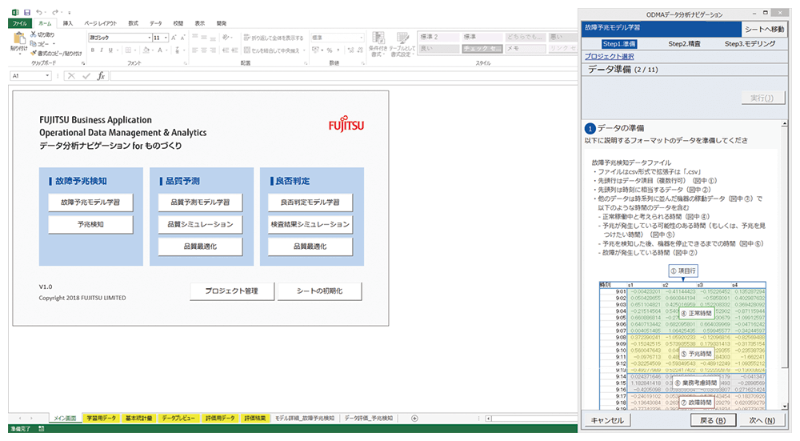Merge cells with セルを結合して中央揃え
The height and width of the screenshot is (441, 800).
273,50
